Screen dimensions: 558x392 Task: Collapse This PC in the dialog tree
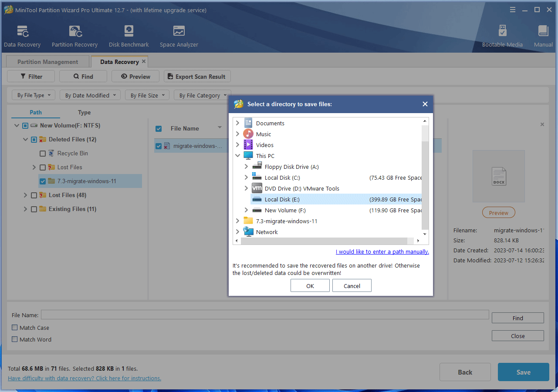[x=238, y=156]
